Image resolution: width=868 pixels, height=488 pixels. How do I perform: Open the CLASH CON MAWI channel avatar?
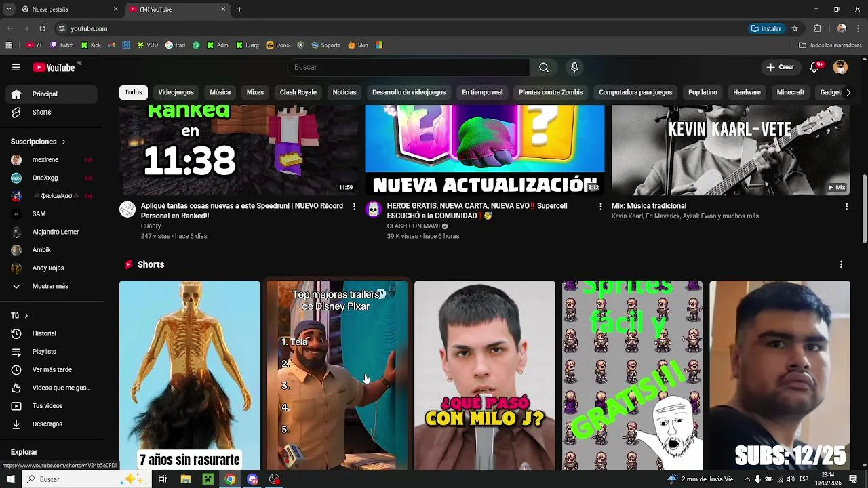click(374, 209)
